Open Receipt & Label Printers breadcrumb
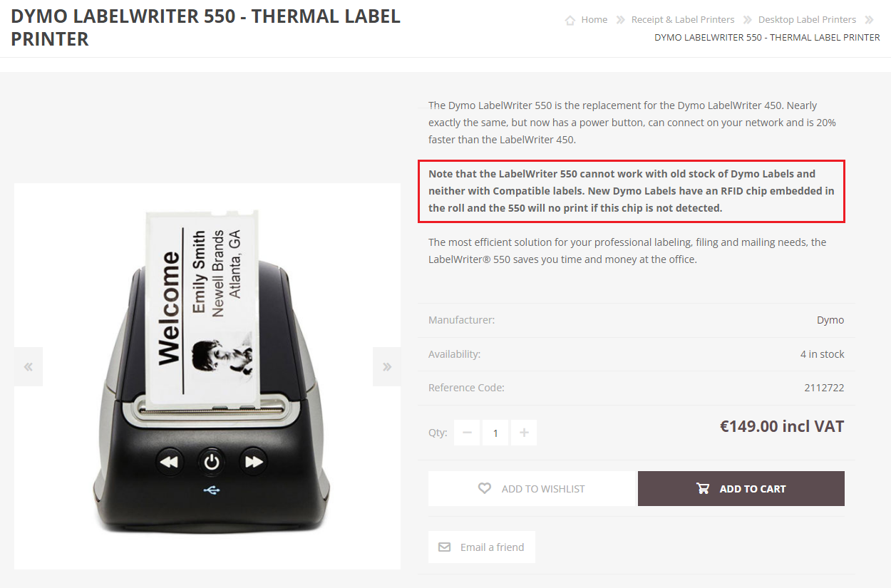 coord(683,20)
